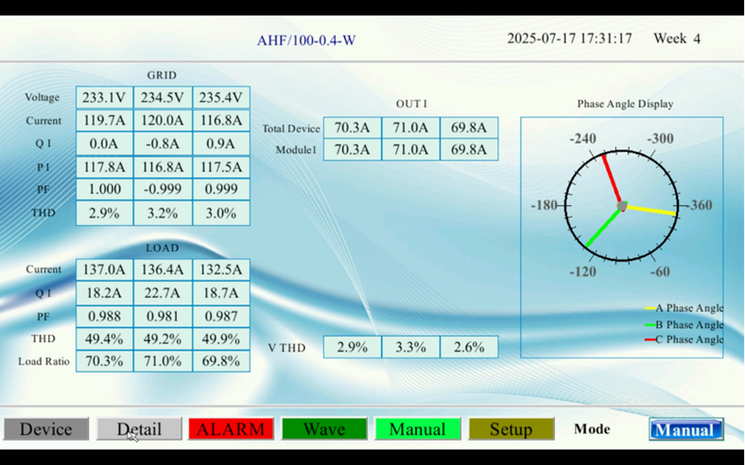
Task: Click the Phase Angle Display heading
Action: [625, 104]
